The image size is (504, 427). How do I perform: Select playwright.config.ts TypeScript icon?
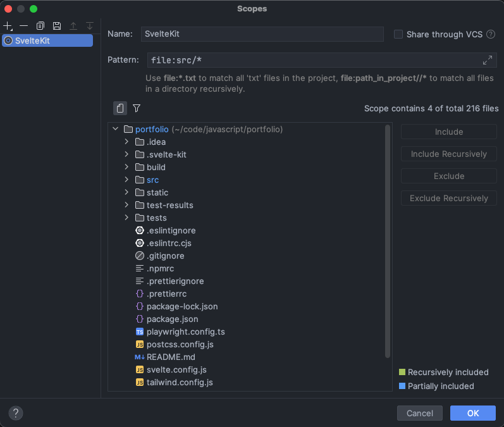(x=140, y=332)
